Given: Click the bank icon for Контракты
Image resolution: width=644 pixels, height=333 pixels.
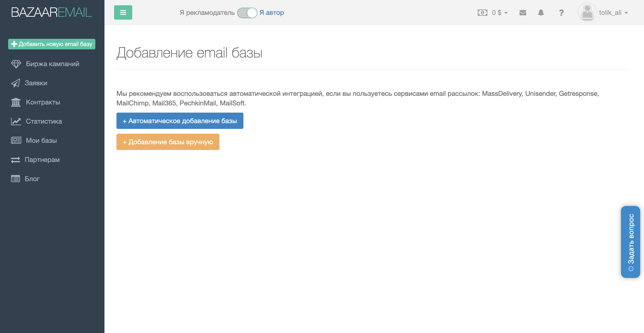Looking at the screenshot, I should tap(16, 102).
